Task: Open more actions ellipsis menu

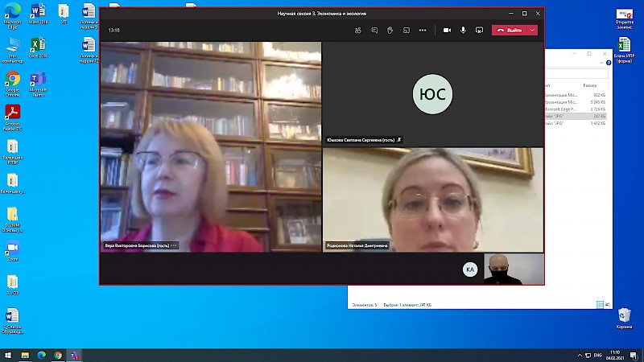Action: tap(423, 30)
